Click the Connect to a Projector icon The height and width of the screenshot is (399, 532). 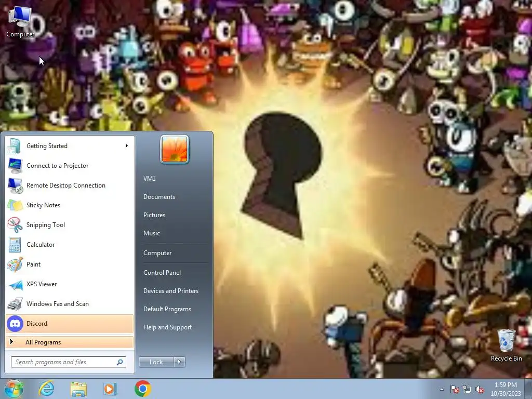(x=15, y=166)
